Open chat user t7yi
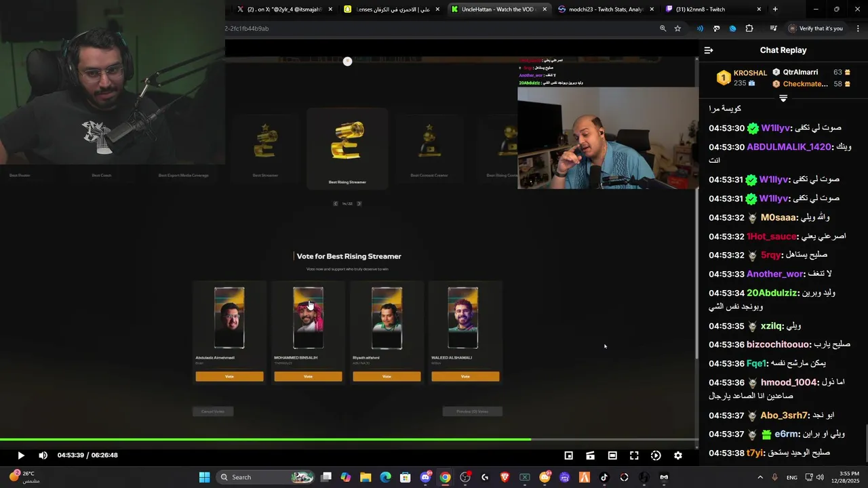Viewport: 868px width, 488px height. coord(755,453)
